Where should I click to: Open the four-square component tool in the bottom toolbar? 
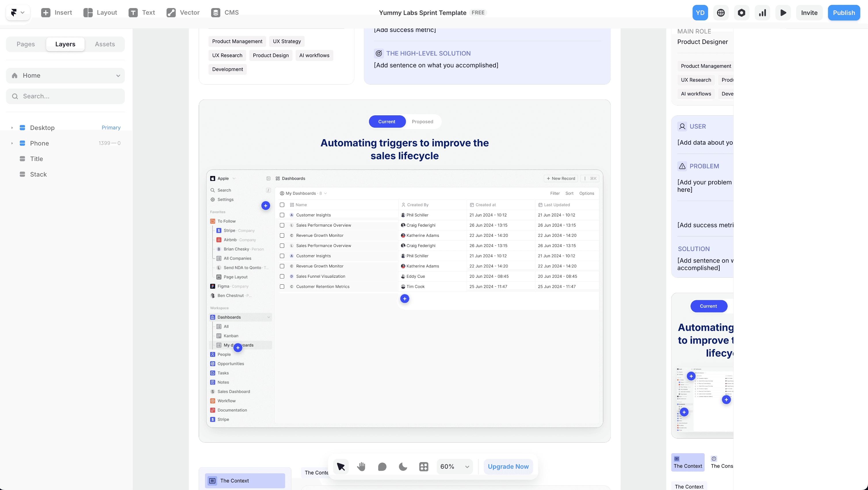tap(424, 466)
